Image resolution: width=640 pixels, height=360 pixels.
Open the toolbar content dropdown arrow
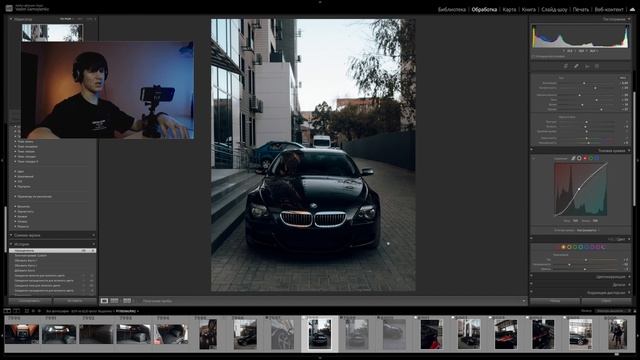(524, 301)
